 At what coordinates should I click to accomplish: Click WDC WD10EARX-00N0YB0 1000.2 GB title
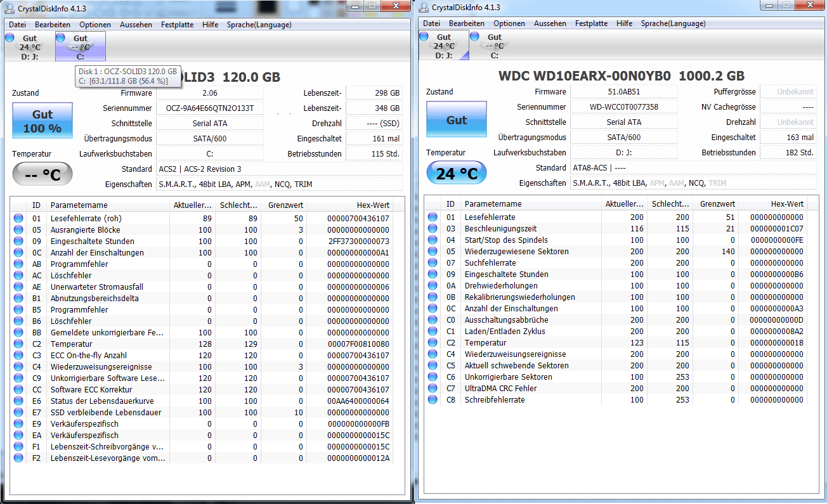click(x=622, y=76)
